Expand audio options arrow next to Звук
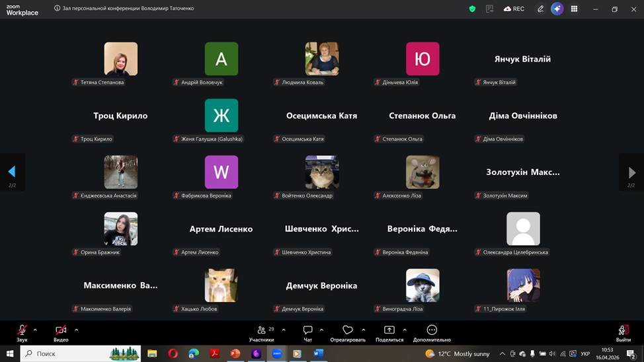This screenshot has height=362, width=644. coord(35,330)
